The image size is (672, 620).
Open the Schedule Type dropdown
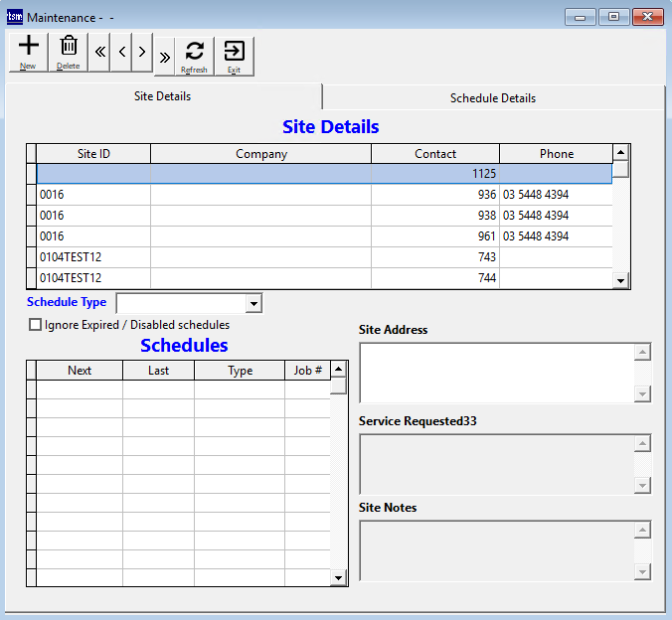[x=253, y=303]
